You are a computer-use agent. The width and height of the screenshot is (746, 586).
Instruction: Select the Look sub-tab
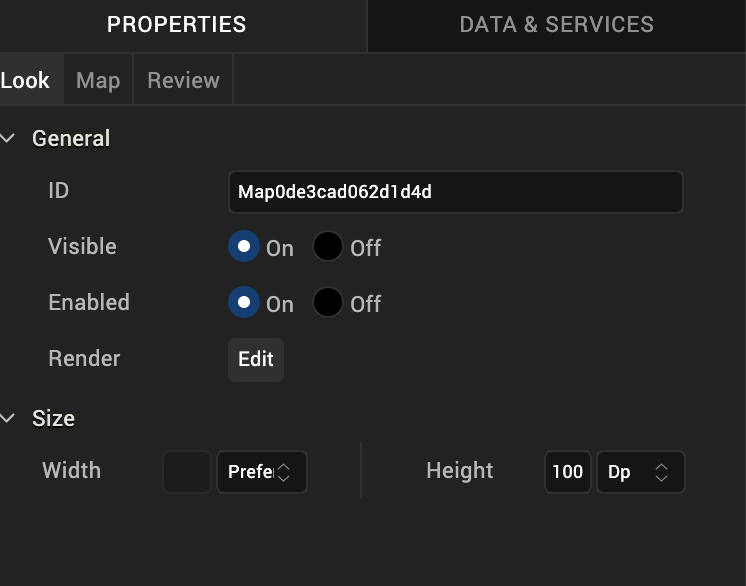click(25, 81)
